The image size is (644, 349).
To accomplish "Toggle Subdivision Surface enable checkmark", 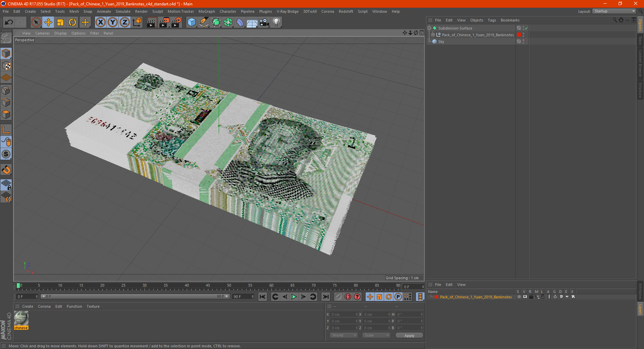I will click(526, 28).
